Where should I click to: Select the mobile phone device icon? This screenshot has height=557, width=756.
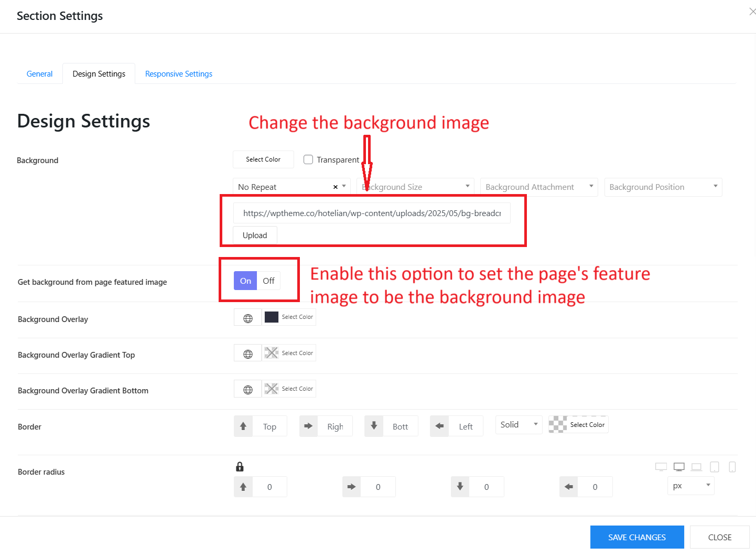click(x=732, y=467)
